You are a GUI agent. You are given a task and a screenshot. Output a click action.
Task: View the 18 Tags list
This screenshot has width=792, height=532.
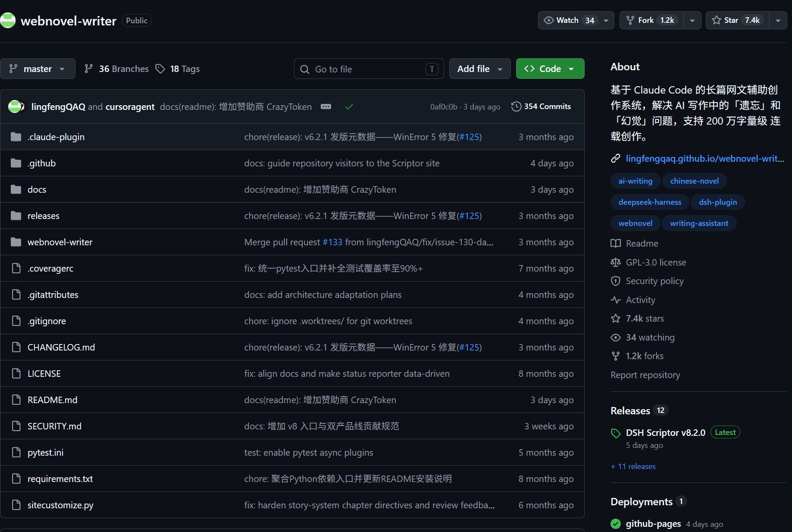tap(178, 69)
